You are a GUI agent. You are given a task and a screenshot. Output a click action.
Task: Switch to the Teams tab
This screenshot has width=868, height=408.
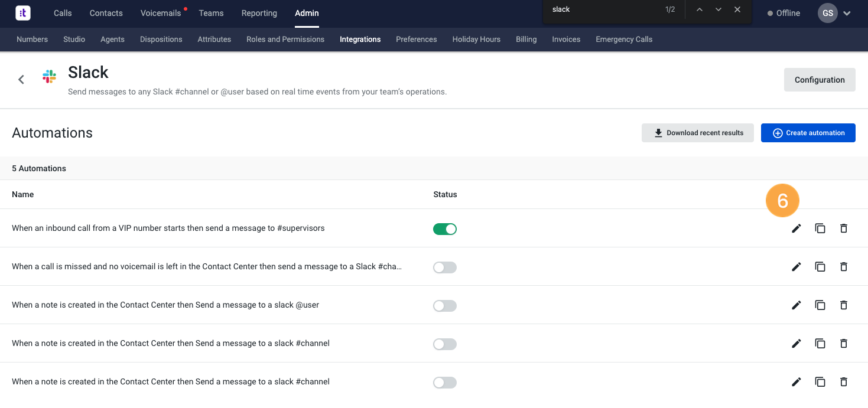211,13
